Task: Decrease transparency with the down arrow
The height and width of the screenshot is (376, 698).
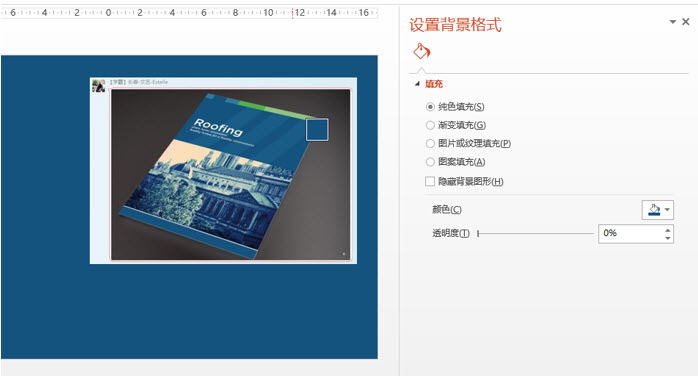Action: point(668,238)
